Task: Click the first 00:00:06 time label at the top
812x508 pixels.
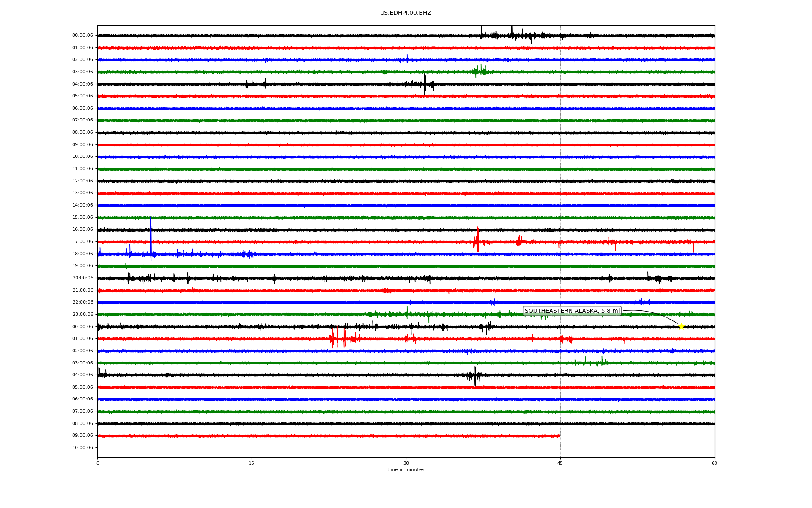Action: coord(82,36)
